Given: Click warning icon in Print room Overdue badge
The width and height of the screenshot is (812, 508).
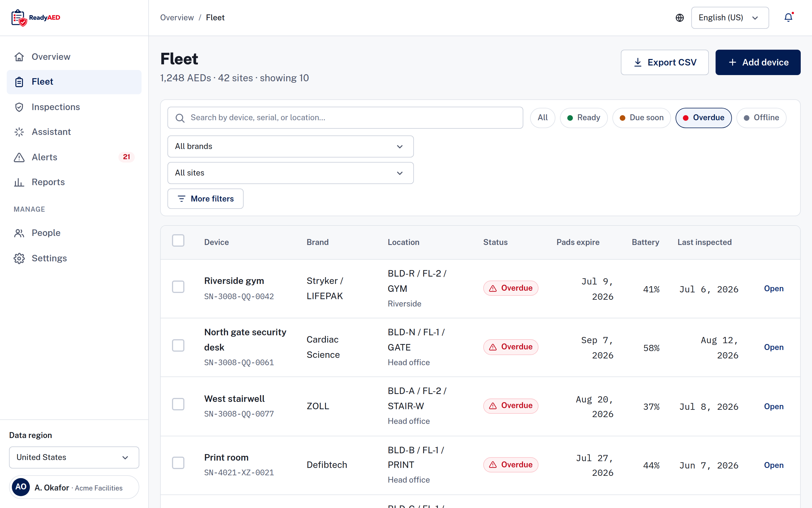Looking at the screenshot, I should click(x=493, y=465).
